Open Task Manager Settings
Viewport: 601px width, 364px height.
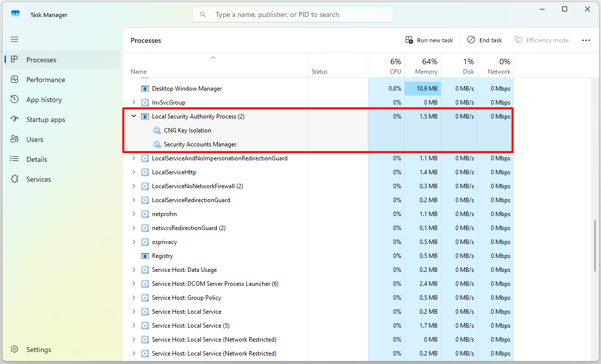(62, 350)
